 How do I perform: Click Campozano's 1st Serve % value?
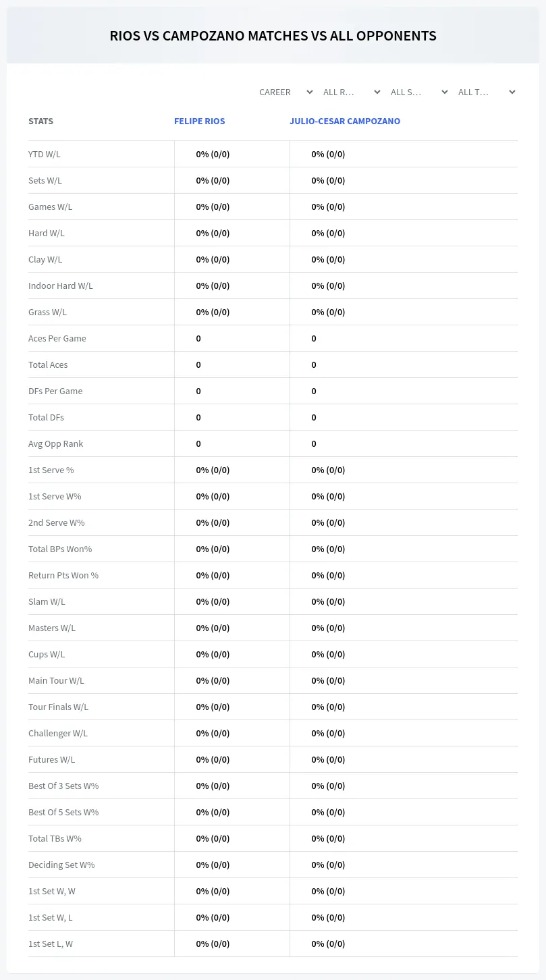pos(328,470)
